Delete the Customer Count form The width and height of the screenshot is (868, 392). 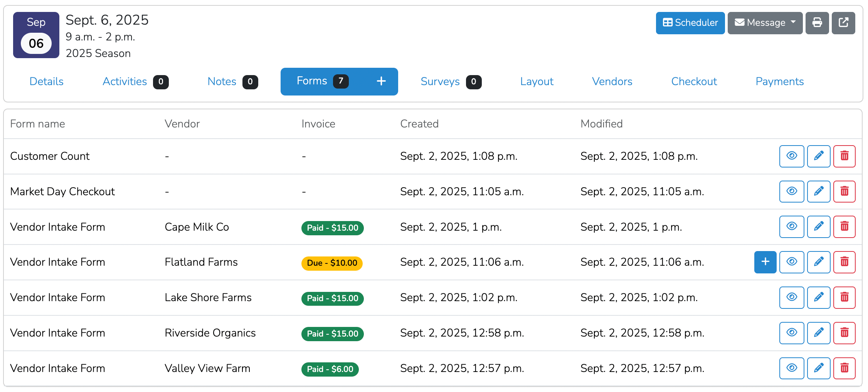tap(844, 156)
